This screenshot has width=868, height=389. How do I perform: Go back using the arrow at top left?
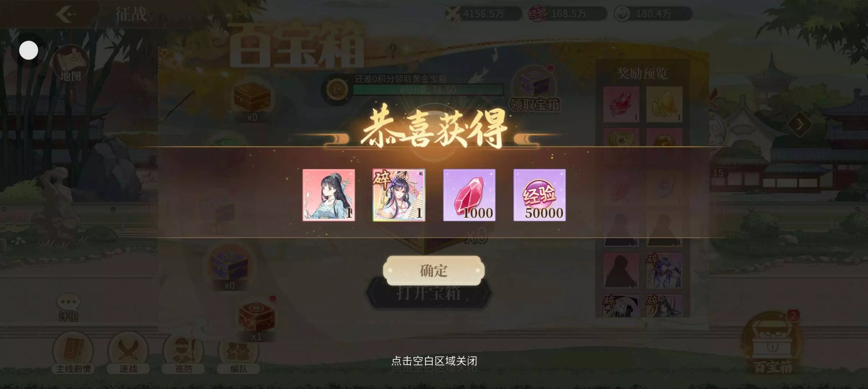[66, 14]
